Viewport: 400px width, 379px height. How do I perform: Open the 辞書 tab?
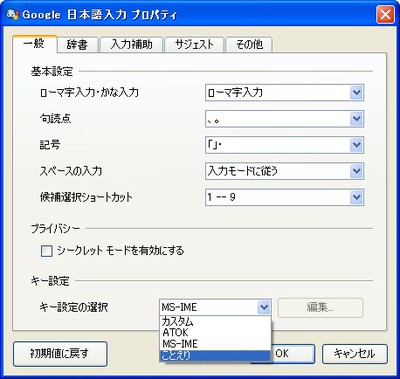pos(77,45)
